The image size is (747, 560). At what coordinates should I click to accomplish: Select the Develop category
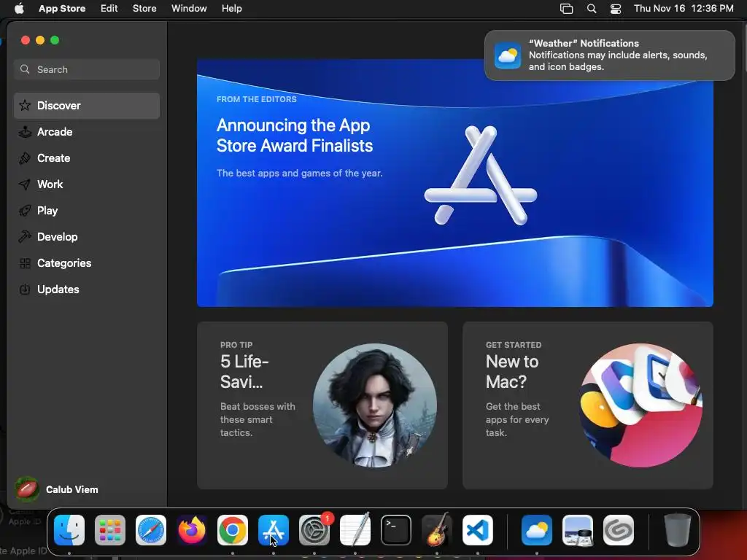click(x=87, y=237)
